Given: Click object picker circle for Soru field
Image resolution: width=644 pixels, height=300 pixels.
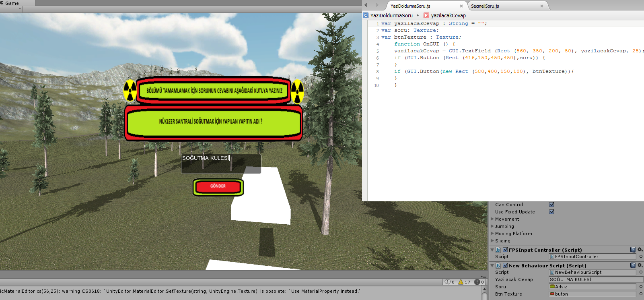Looking at the screenshot, I should tap(641, 287).
